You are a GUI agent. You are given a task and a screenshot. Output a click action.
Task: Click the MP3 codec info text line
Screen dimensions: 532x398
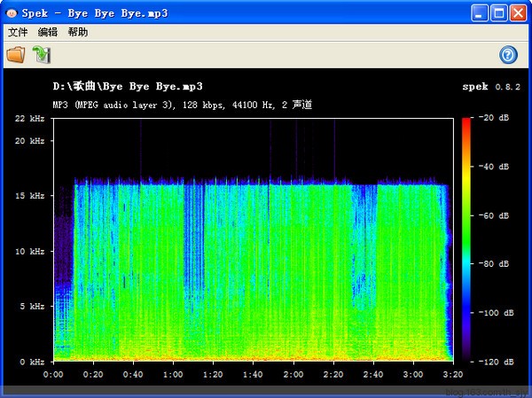coord(182,105)
